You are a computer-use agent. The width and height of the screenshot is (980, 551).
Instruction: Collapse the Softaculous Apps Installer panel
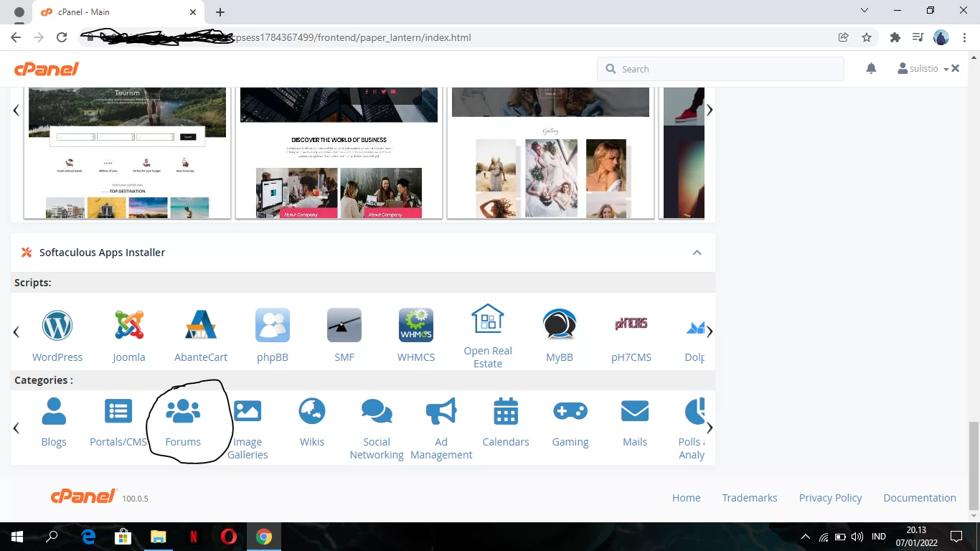coord(697,253)
